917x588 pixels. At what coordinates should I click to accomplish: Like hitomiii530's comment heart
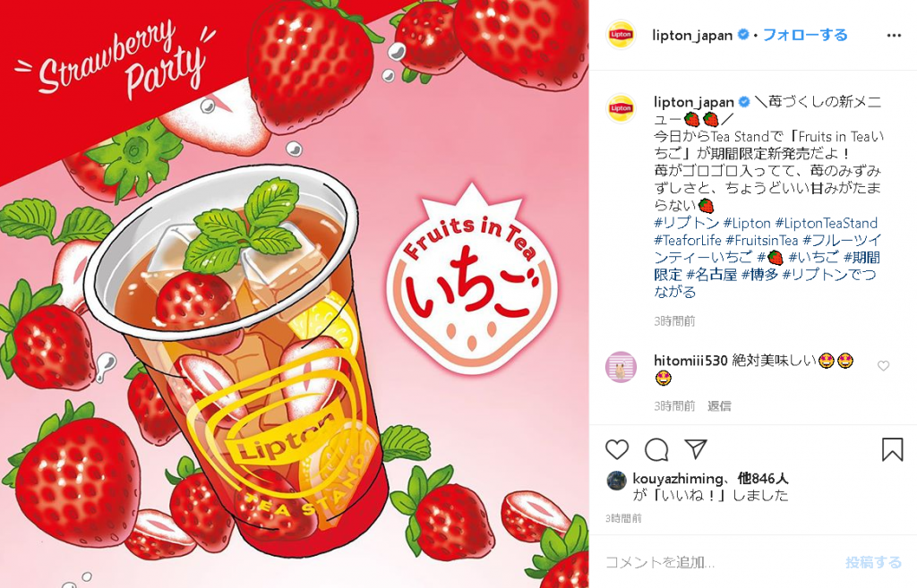click(x=883, y=366)
